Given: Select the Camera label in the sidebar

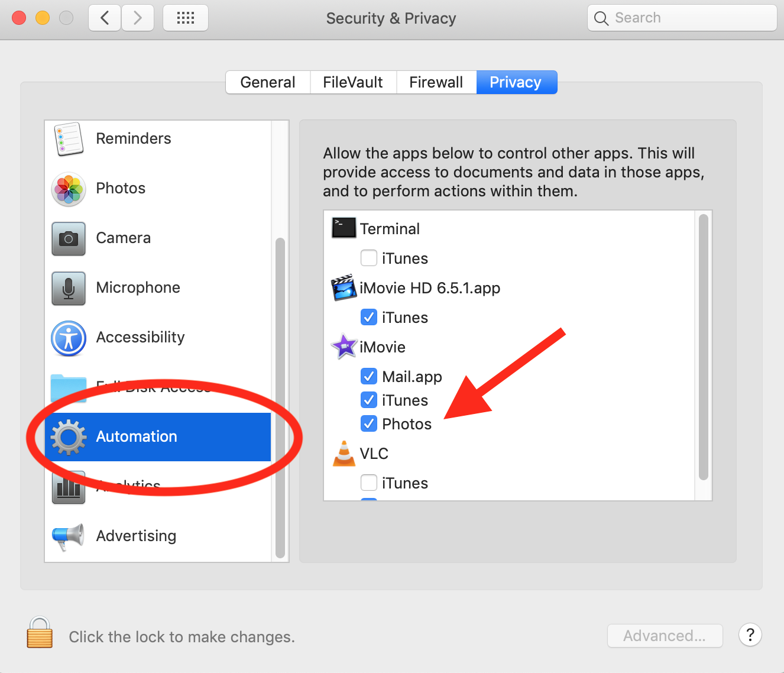Looking at the screenshot, I should [x=124, y=238].
